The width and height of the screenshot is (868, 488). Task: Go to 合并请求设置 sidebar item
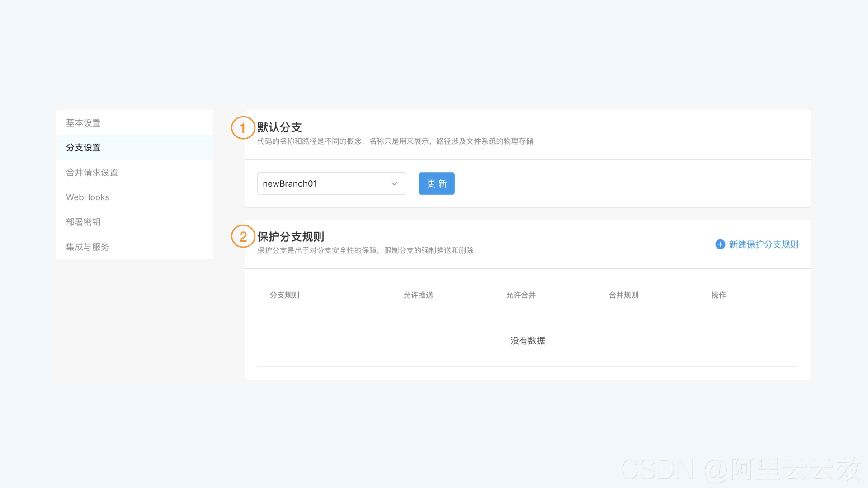92,173
